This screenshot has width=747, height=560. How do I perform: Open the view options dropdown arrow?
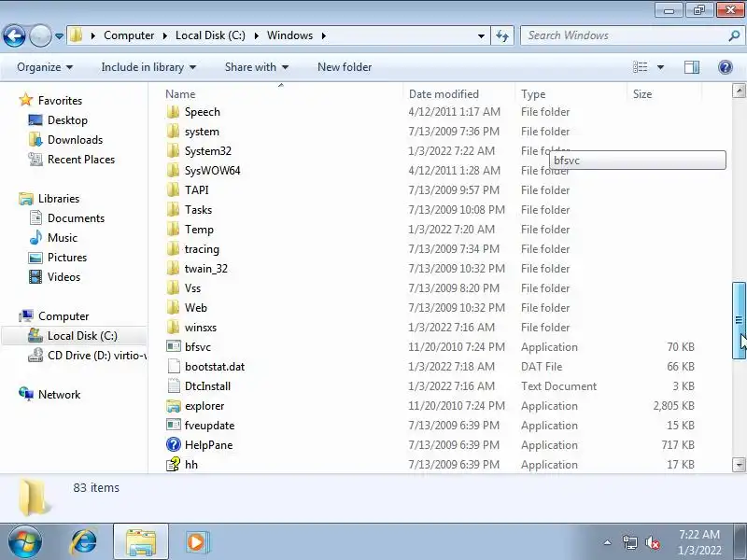tap(661, 67)
